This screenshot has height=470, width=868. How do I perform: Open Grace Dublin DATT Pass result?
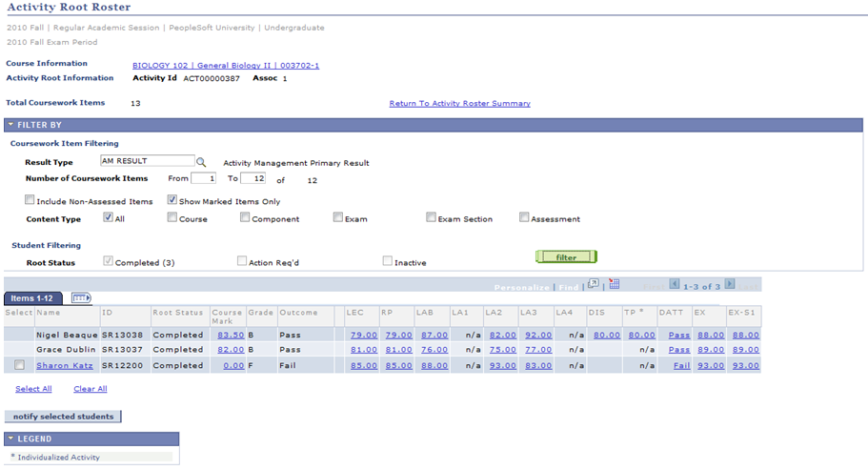[x=679, y=349]
